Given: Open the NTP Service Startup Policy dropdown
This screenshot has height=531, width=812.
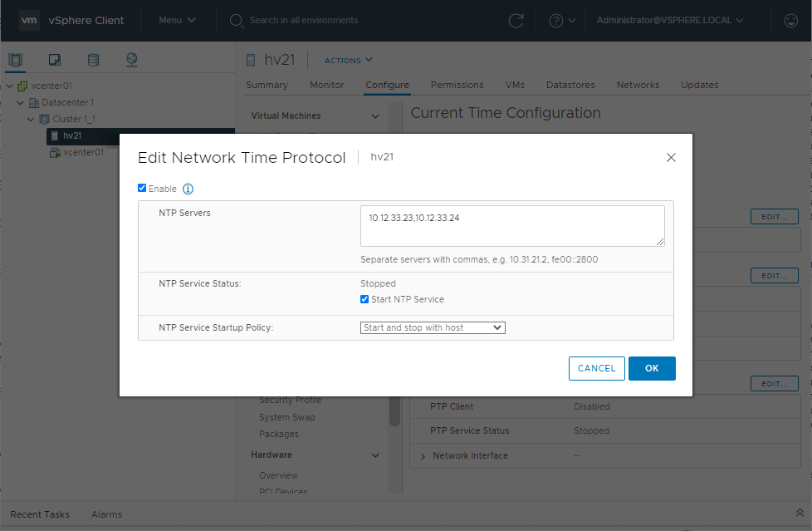Looking at the screenshot, I should (x=433, y=327).
